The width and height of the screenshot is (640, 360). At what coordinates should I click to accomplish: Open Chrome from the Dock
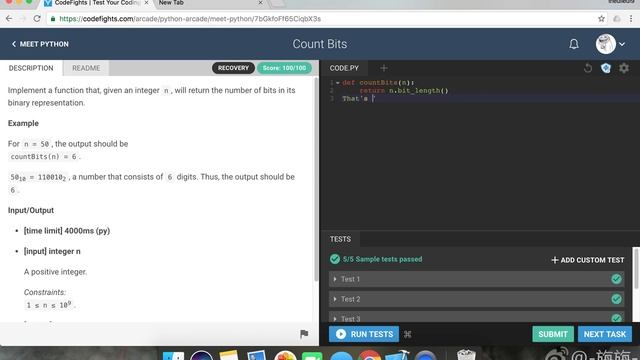point(369,356)
